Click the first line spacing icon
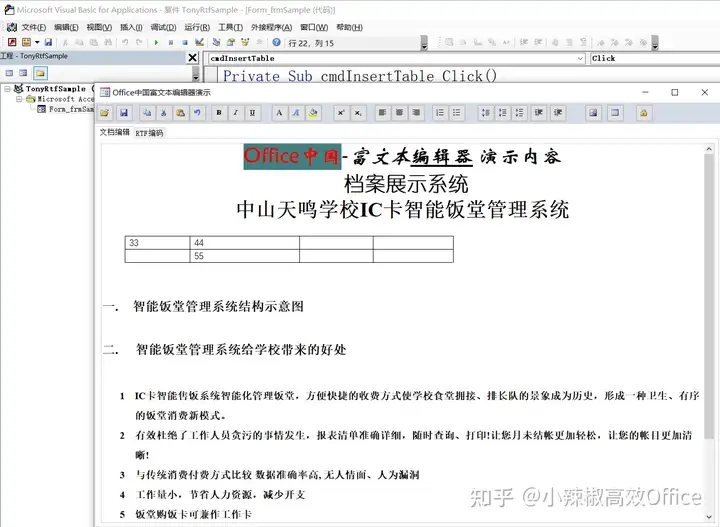 coord(485,113)
